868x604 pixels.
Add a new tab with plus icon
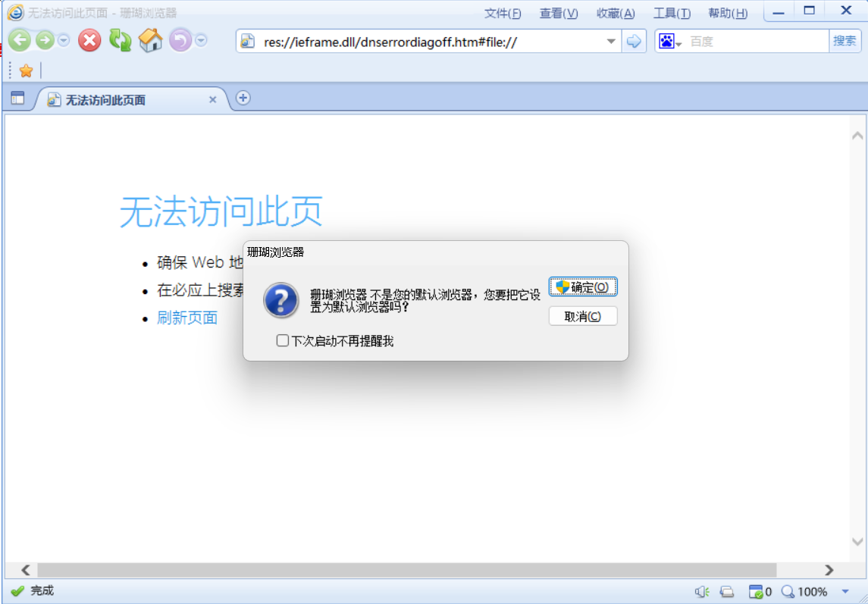click(243, 98)
